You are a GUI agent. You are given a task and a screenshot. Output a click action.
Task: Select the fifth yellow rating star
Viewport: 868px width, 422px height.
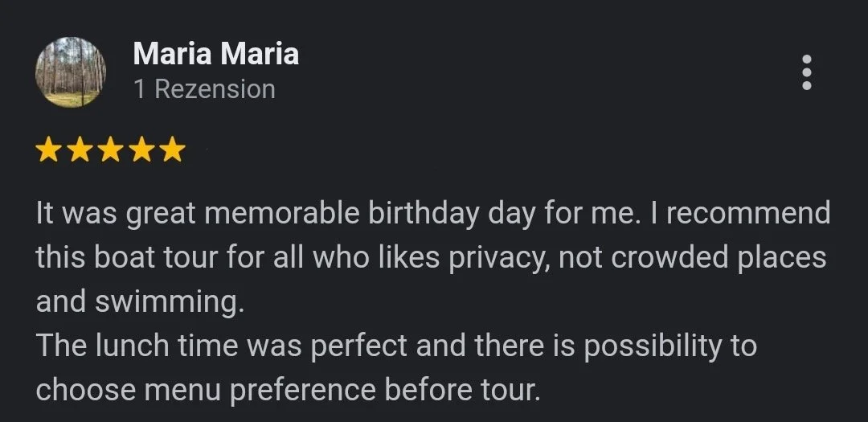tap(172, 150)
